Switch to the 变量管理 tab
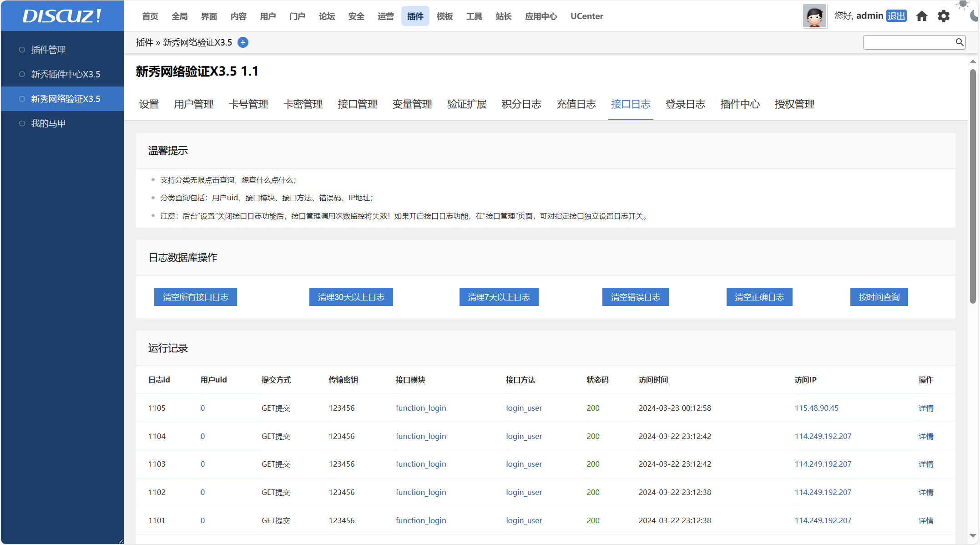The image size is (980, 545). pyautogui.click(x=412, y=104)
